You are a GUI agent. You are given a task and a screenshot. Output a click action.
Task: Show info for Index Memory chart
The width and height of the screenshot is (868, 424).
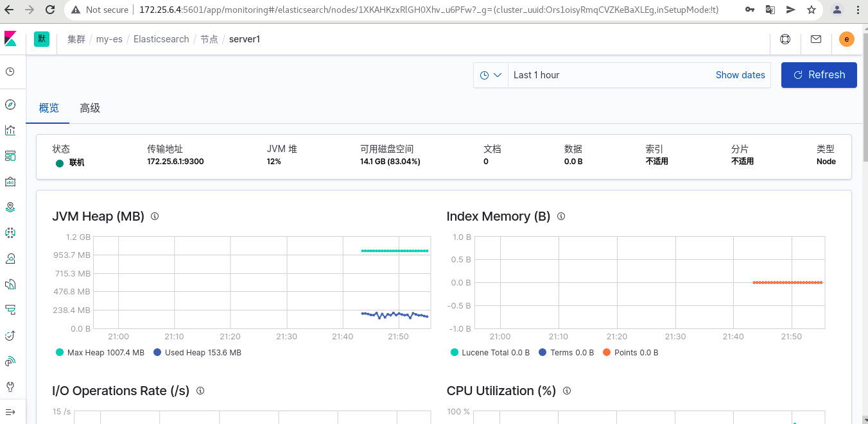pyautogui.click(x=561, y=216)
